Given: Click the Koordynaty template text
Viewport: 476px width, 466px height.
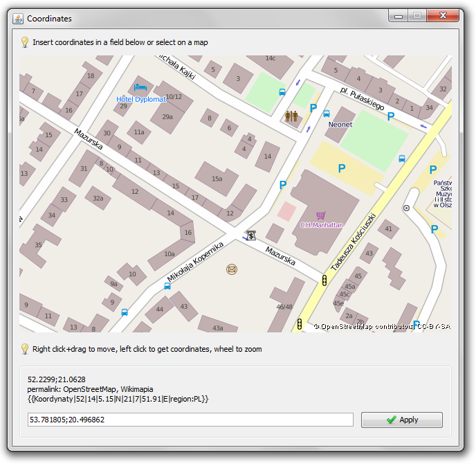Looking at the screenshot, I should coord(118,399).
